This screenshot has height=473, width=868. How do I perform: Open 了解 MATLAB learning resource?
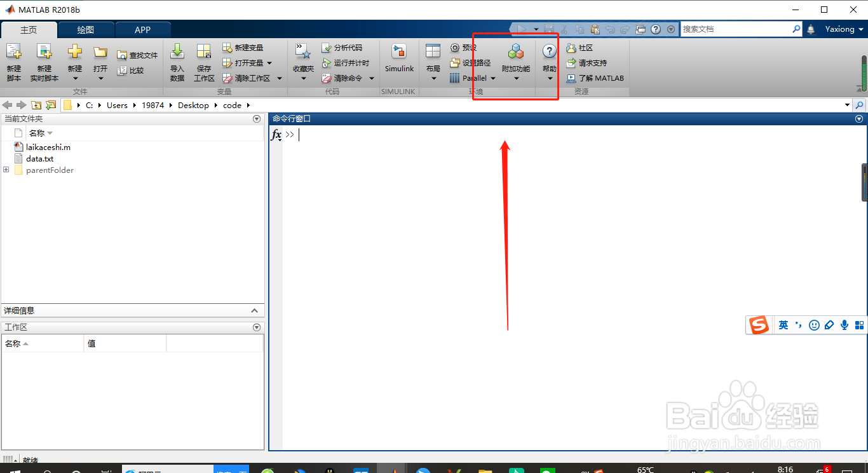pyautogui.click(x=595, y=78)
